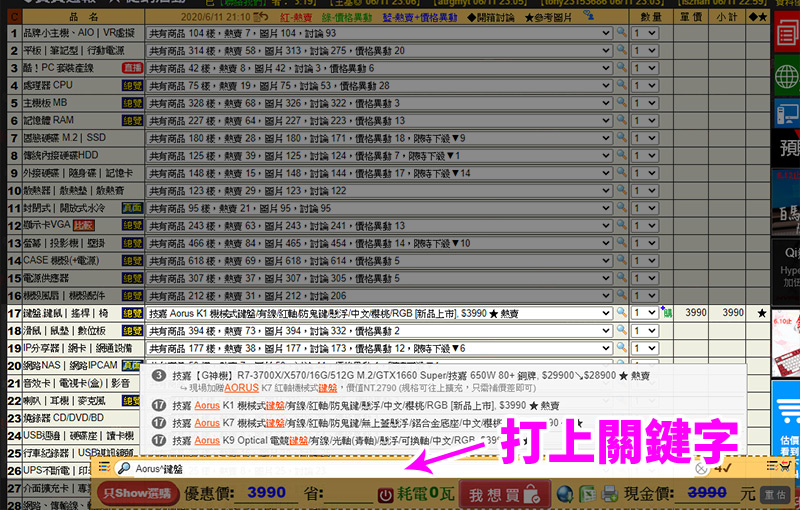Open the quantity dropdown in the keyboard row
800x510 pixels.
tap(645, 313)
